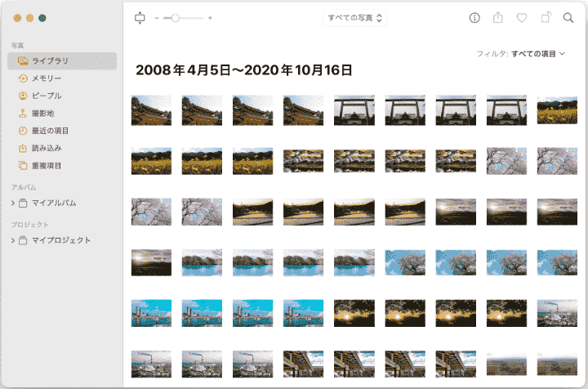
Task: Select the first torii gate photo thumbnail
Action: click(x=354, y=110)
